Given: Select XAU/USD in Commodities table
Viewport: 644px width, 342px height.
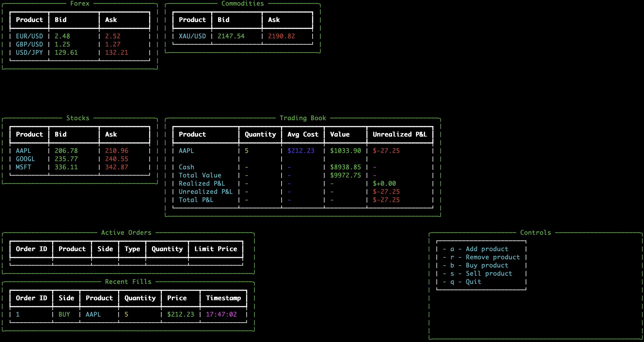Looking at the screenshot, I should coord(192,36).
